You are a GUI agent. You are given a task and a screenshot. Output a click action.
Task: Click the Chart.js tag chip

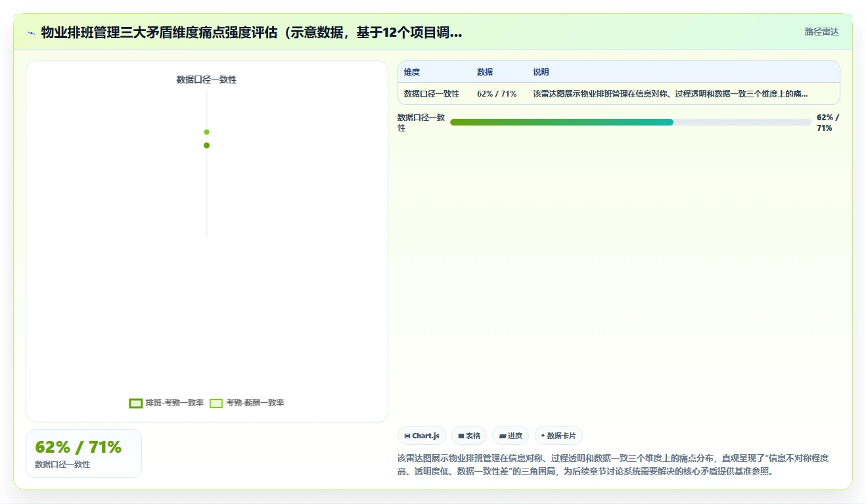pos(422,436)
